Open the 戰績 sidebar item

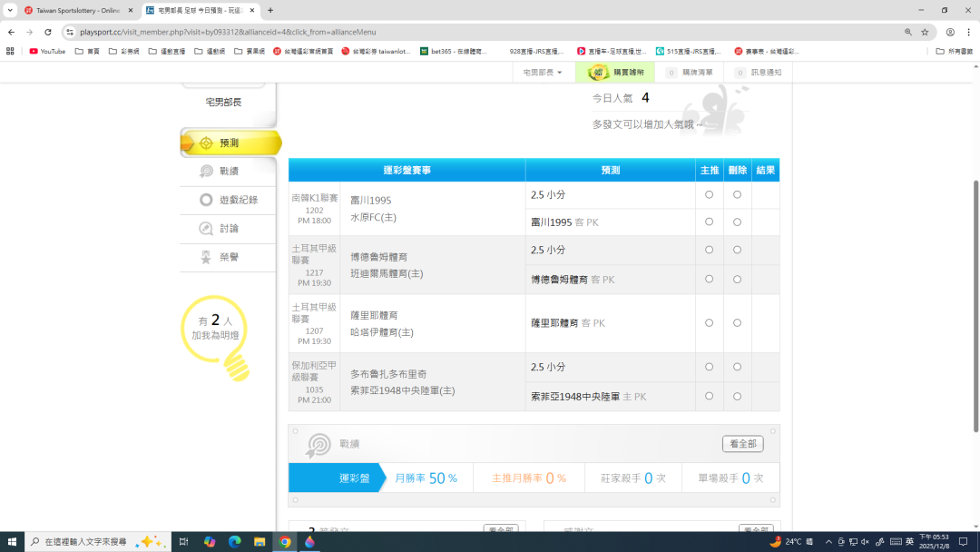(207, 172)
